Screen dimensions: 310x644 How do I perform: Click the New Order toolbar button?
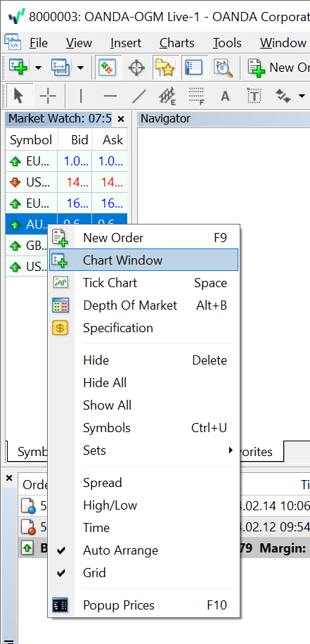tap(279, 68)
